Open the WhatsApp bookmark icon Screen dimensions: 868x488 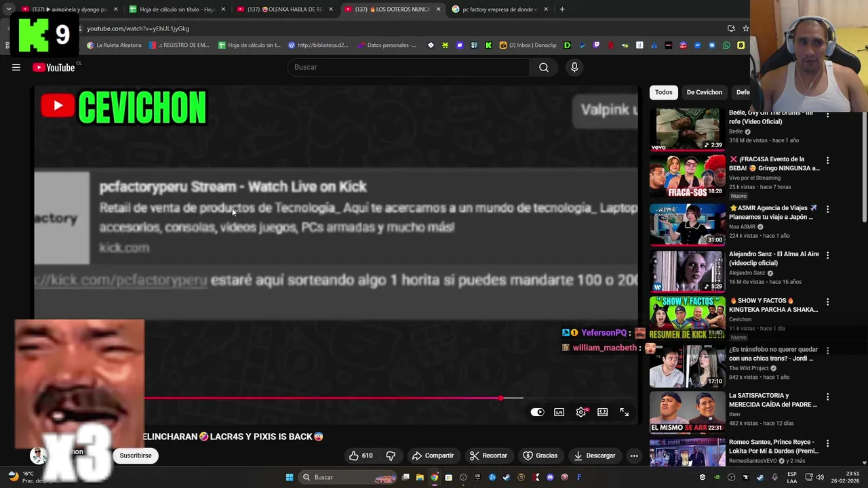(x=726, y=45)
